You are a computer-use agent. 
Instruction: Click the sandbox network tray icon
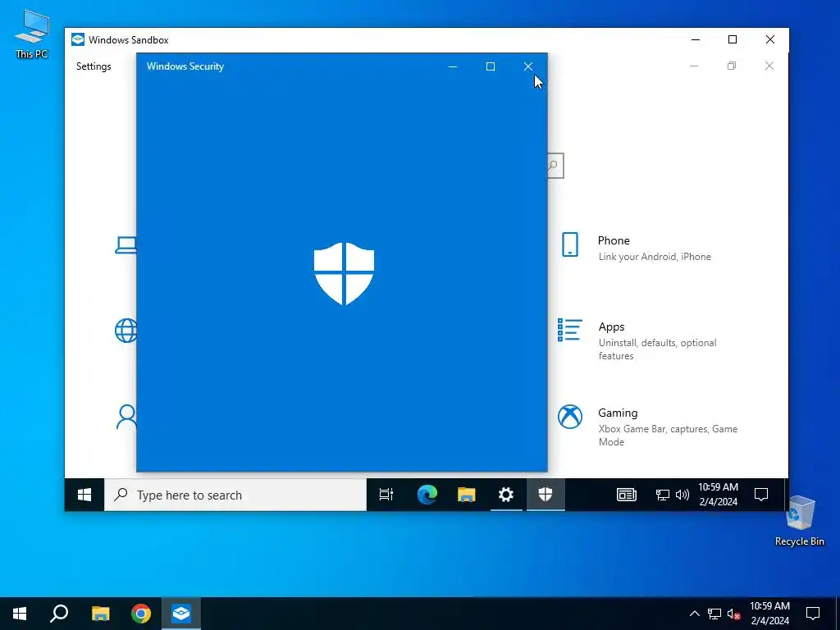pos(663,495)
